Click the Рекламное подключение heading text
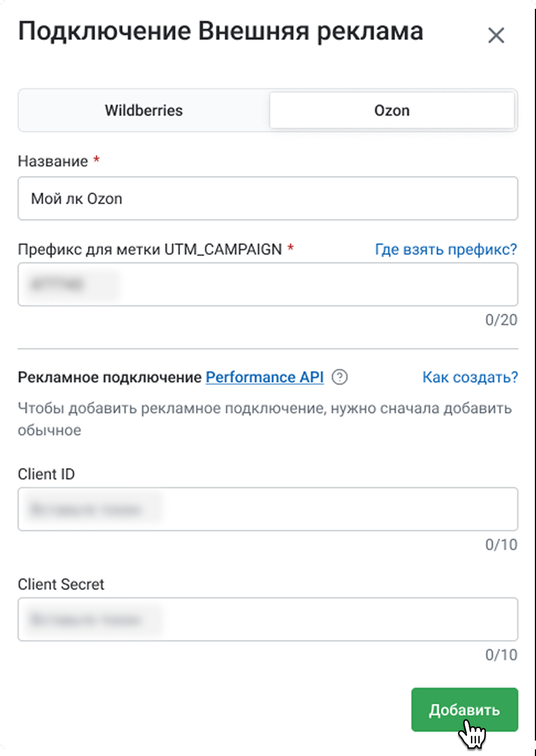Viewport: 536px width, 756px height. [110, 377]
